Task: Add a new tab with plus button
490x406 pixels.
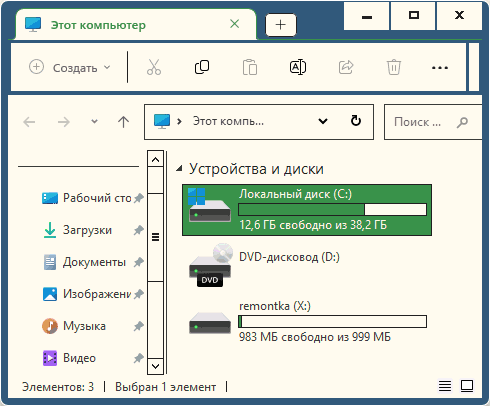Action: (281, 25)
